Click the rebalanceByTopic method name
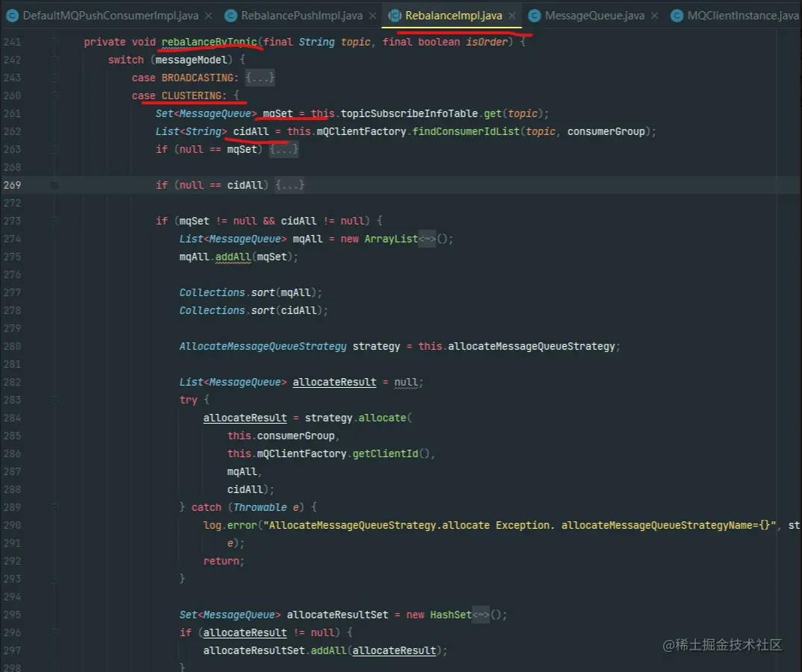 point(209,42)
